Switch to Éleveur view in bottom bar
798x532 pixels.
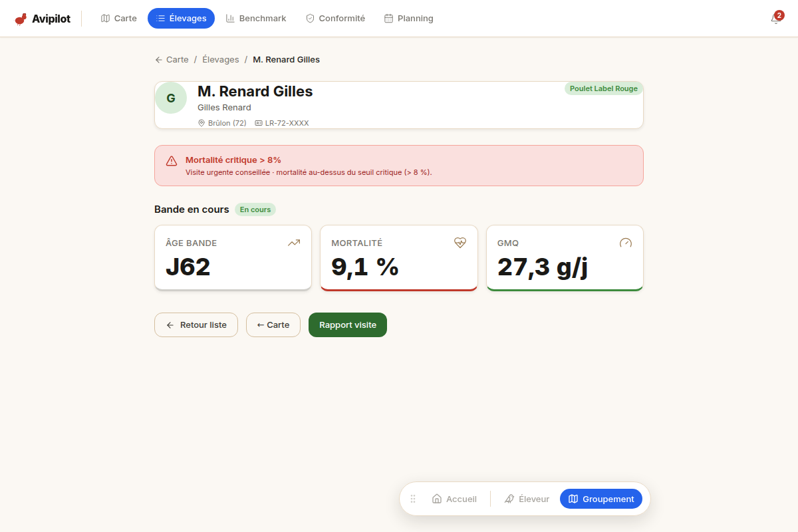click(x=527, y=499)
